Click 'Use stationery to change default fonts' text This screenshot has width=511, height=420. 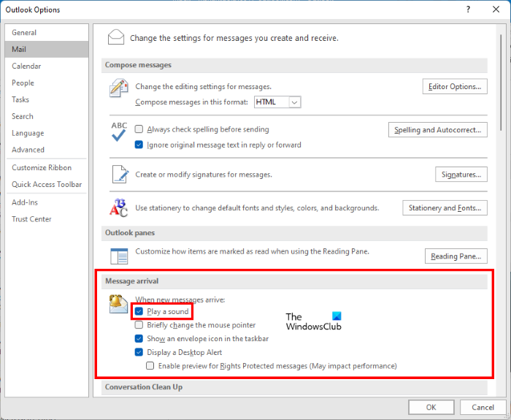point(257,207)
